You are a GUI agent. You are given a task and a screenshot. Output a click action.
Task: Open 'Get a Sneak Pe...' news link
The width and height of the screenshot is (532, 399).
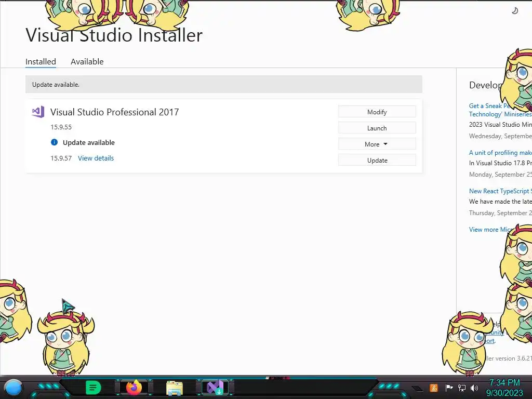coord(500,110)
